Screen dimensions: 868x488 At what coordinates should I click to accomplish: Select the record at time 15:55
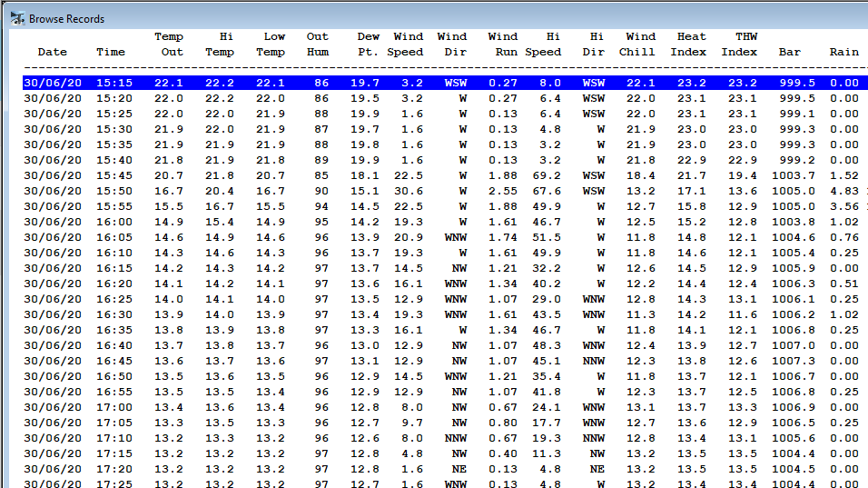[x=445, y=206]
